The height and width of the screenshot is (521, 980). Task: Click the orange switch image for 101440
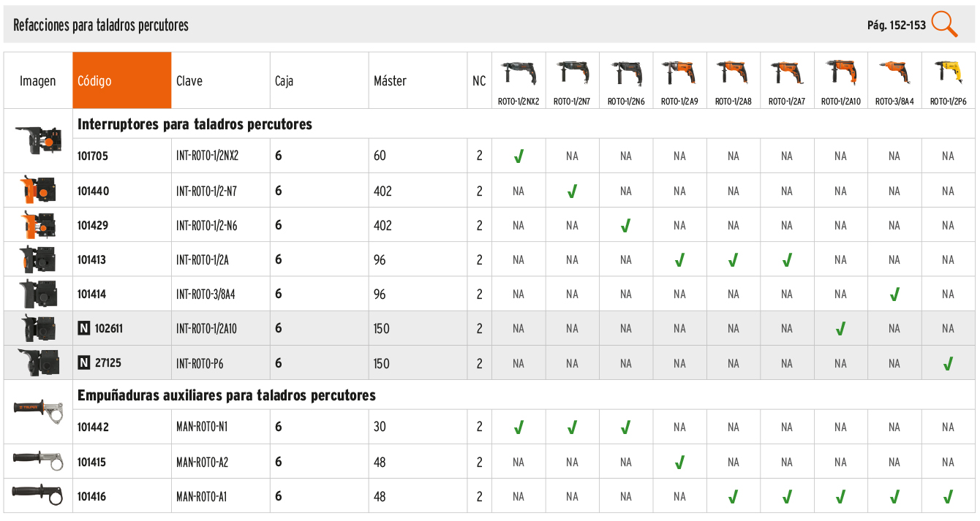[38, 190]
